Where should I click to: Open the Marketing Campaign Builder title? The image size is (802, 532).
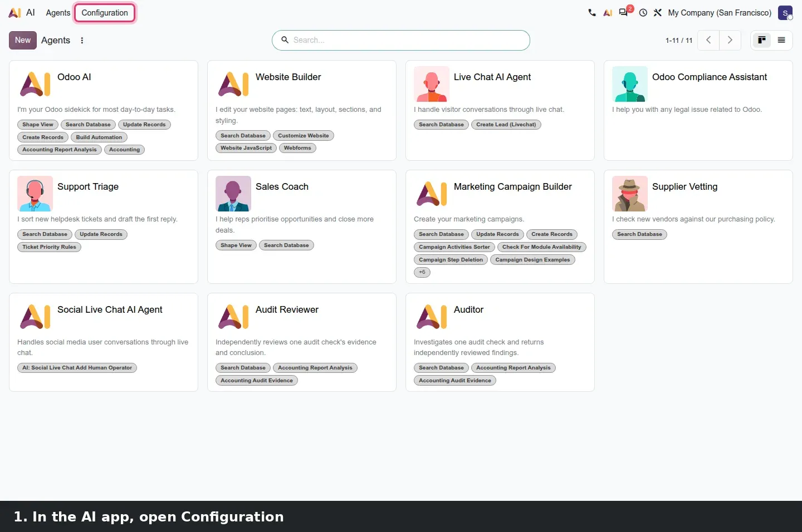pyautogui.click(x=513, y=186)
